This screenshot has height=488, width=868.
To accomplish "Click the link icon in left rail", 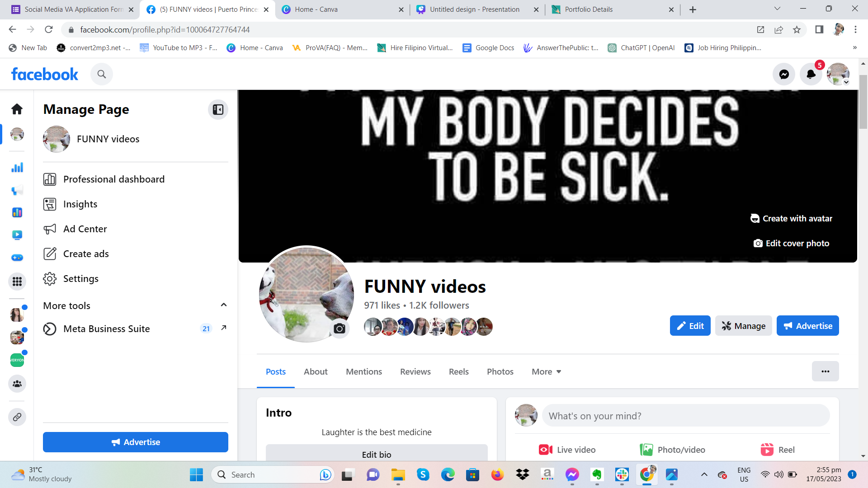I will [17, 417].
